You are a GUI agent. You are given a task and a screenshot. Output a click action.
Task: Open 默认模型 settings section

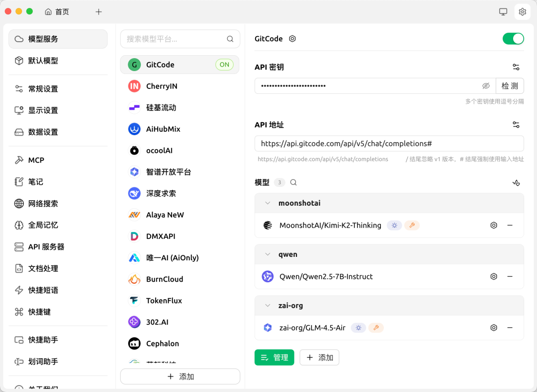click(x=58, y=61)
